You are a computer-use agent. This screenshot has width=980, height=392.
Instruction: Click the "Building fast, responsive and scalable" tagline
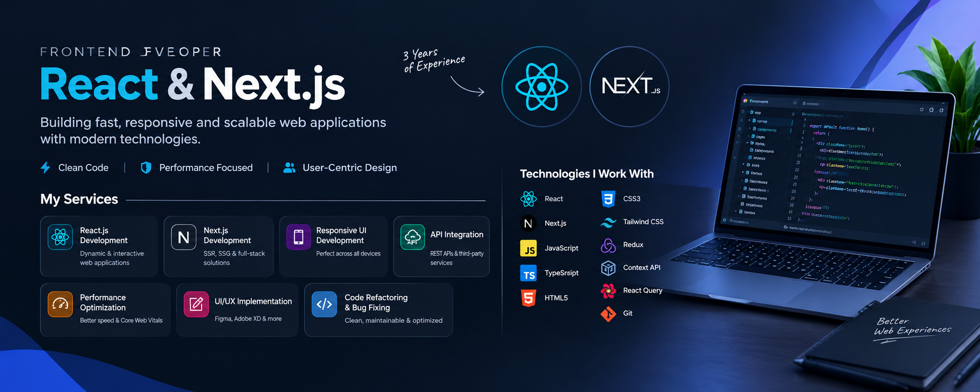213,131
